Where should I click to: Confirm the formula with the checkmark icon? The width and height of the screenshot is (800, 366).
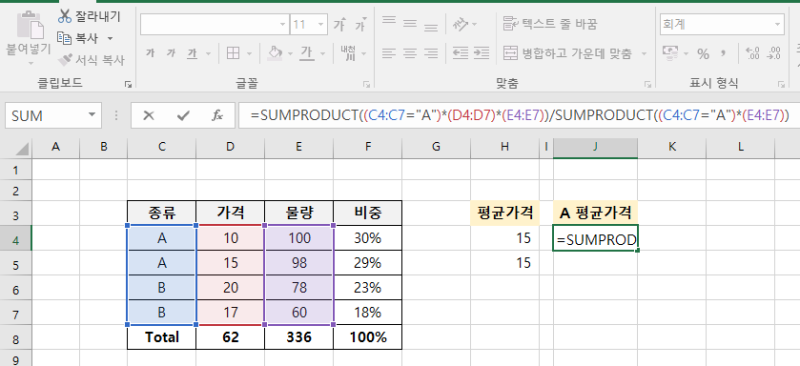pos(183,116)
